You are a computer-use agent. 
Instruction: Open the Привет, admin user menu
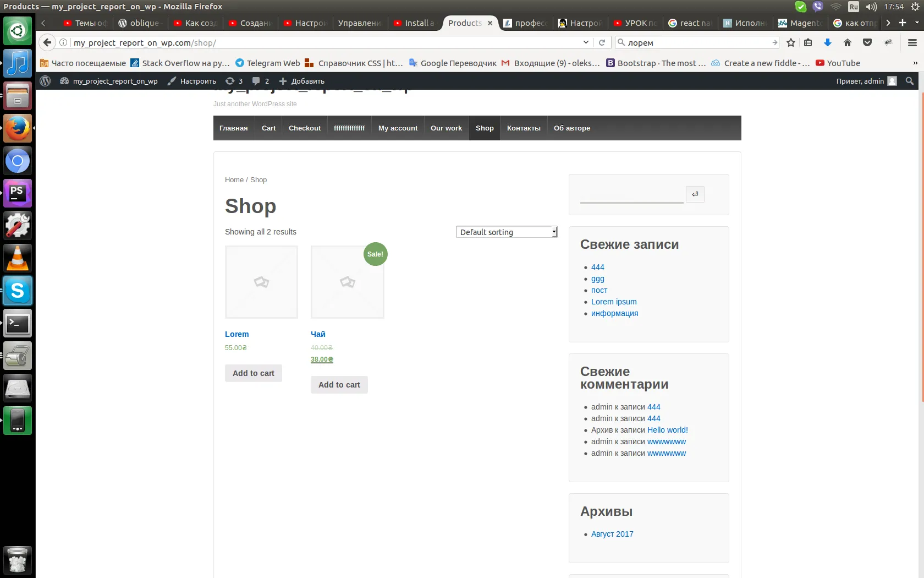(866, 81)
